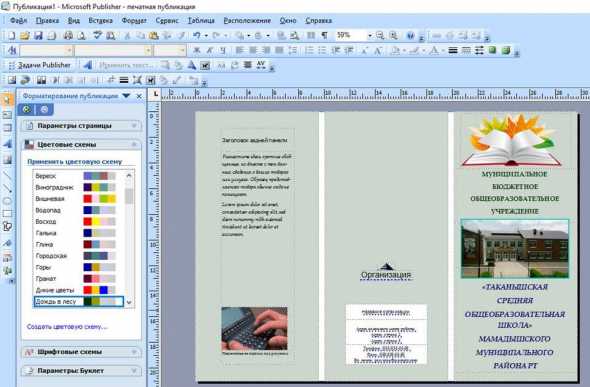Open print preview from the standard toolbar
This screenshot has height=387, width=590.
[x=81, y=36]
